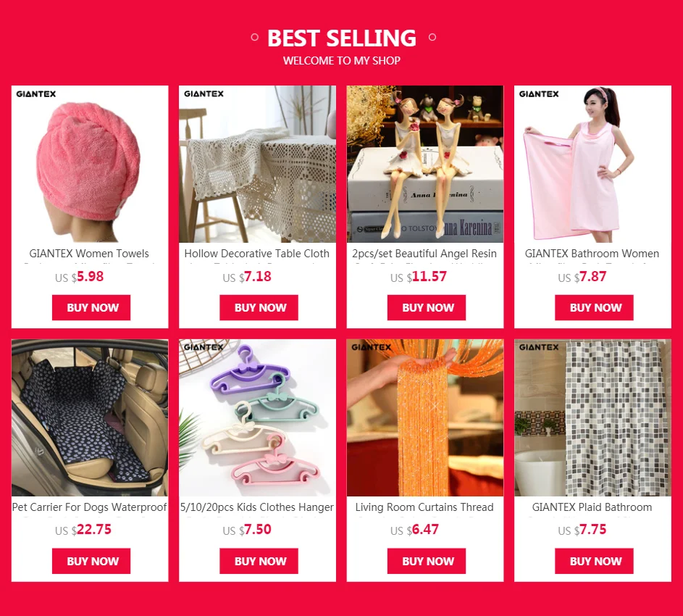Buy the Living Room Curtains Thread
This screenshot has height=616, width=683.
[427, 561]
